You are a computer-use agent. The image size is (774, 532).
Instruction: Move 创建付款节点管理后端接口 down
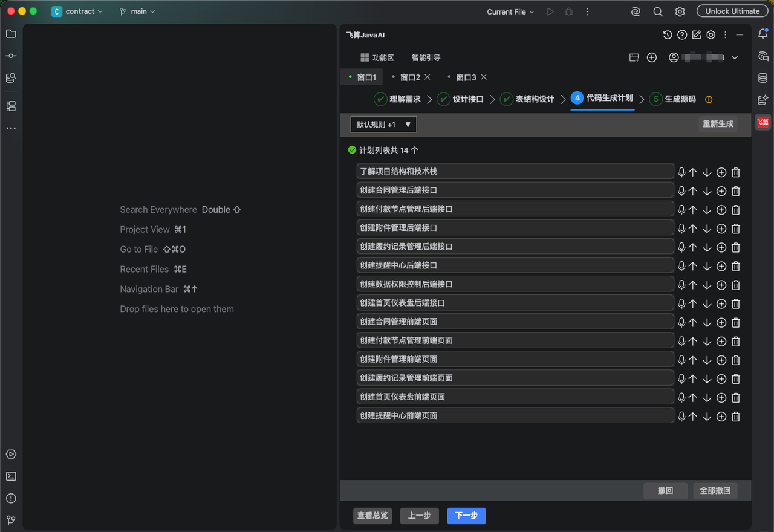707,210
